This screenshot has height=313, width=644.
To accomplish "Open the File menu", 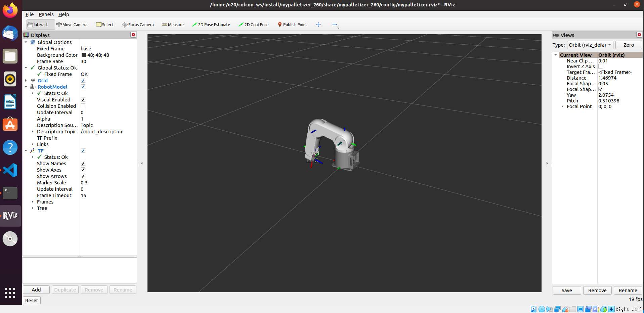I will pyautogui.click(x=30, y=14).
